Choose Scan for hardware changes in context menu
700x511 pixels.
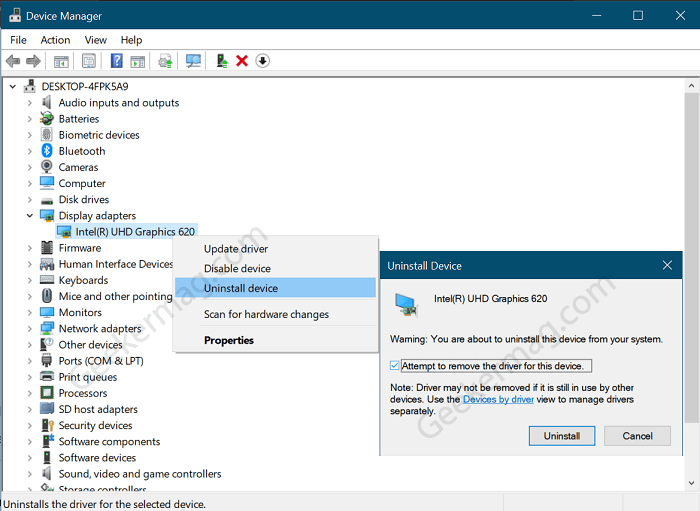[275, 314]
